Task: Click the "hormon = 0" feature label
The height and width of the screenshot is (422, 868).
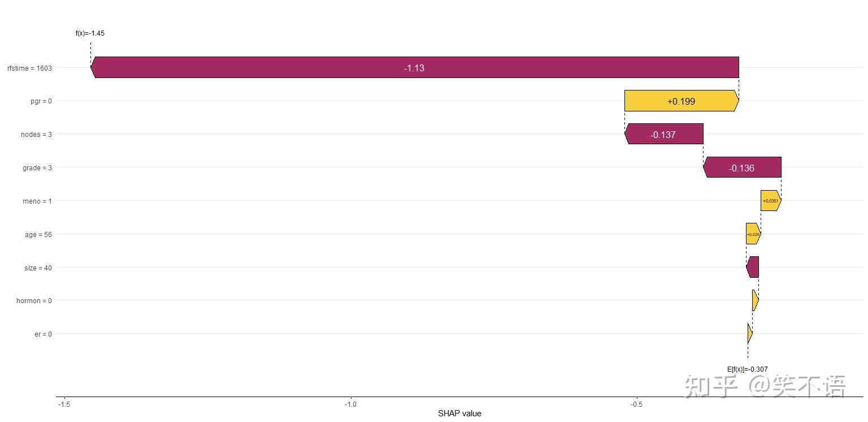Action: [34, 301]
